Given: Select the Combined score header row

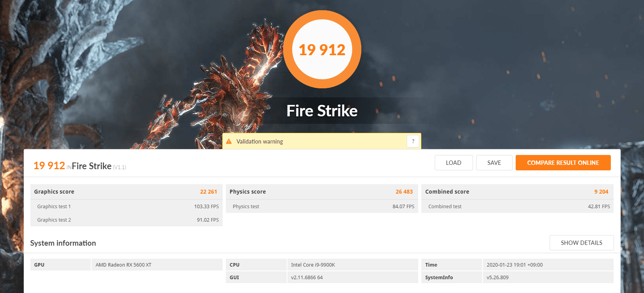Looking at the screenshot, I should 517,192.
